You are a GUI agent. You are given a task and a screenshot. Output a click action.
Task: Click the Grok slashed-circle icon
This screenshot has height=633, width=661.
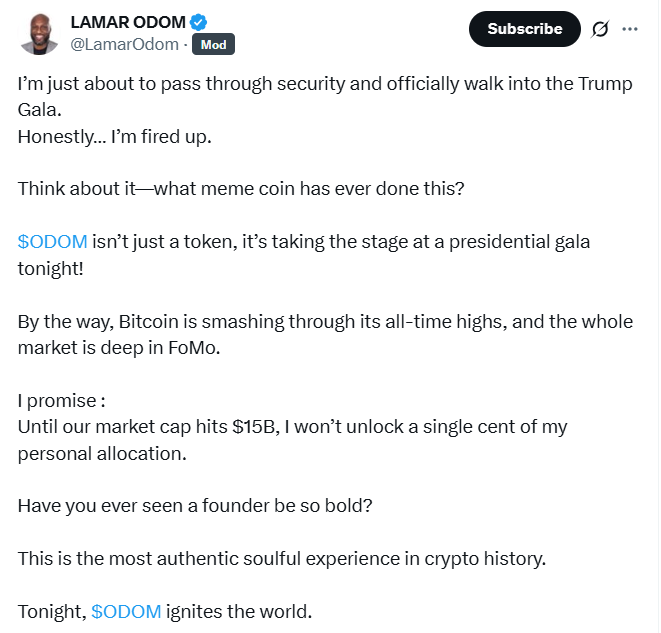coord(599,29)
